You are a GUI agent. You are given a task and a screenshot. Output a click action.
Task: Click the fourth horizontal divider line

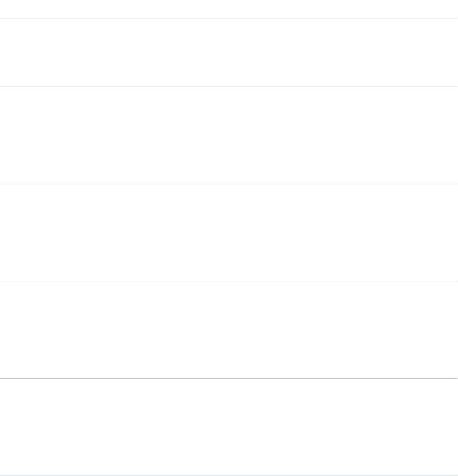[229, 281]
